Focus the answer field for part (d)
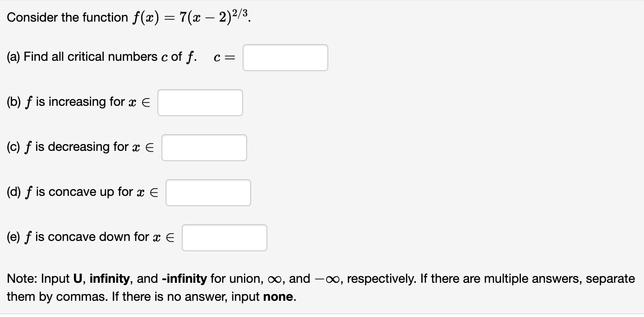The height and width of the screenshot is (317, 644). [208, 192]
